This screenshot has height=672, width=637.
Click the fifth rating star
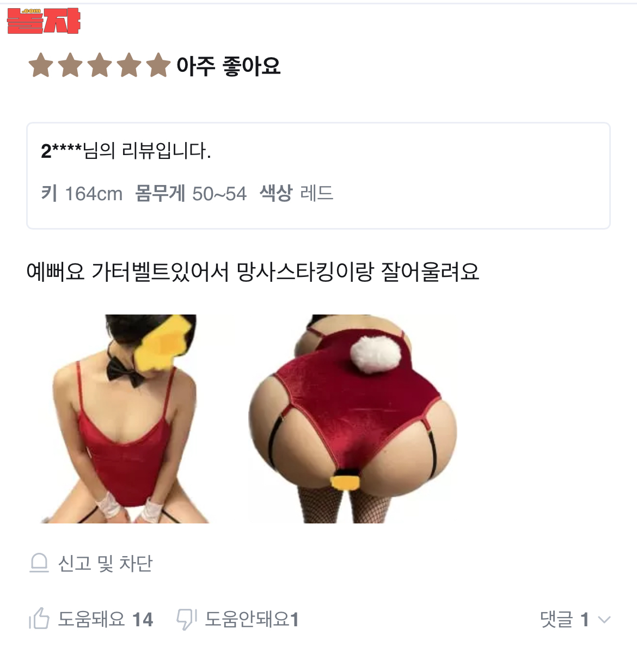(158, 65)
